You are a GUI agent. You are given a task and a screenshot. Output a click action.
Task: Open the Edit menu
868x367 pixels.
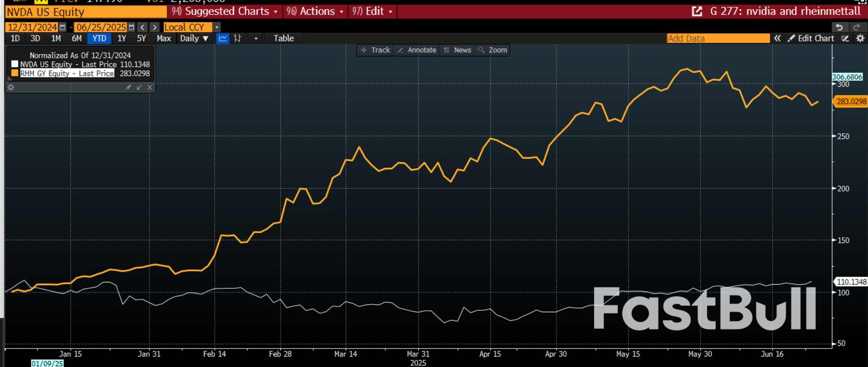pos(372,11)
